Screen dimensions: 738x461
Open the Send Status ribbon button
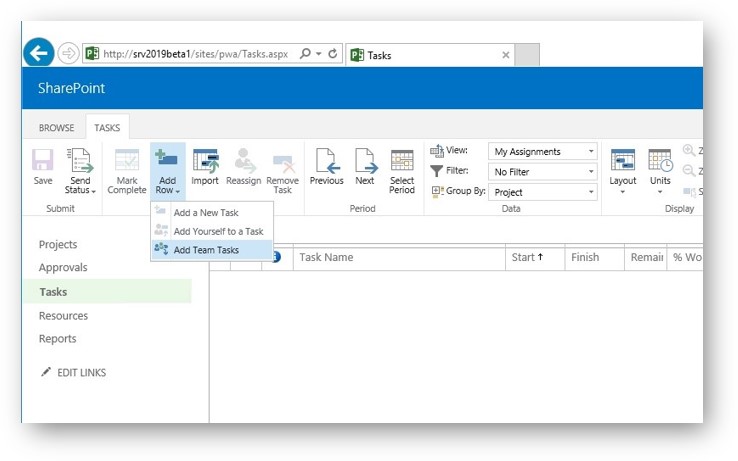click(x=80, y=171)
